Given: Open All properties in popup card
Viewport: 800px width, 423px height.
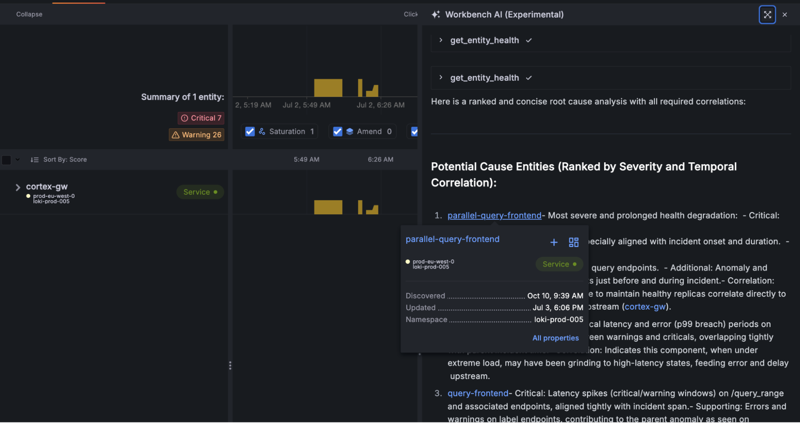Looking at the screenshot, I should coord(555,338).
